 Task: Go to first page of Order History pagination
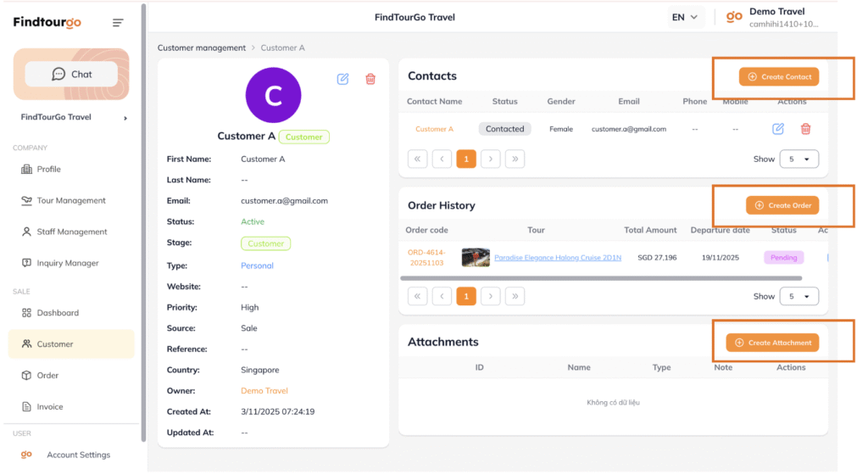click(x=417, y=296)
